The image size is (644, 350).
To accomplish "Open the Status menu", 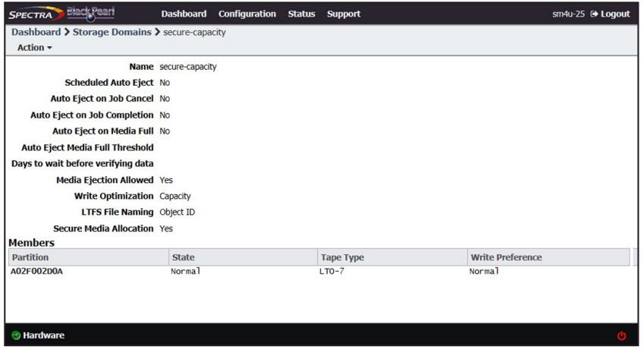I will (301, 14).
